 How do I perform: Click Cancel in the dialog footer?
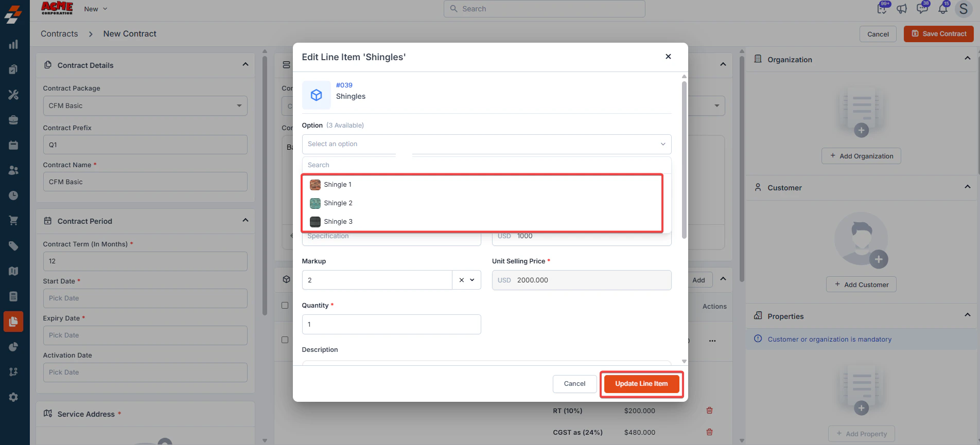[x=574, y=384]
